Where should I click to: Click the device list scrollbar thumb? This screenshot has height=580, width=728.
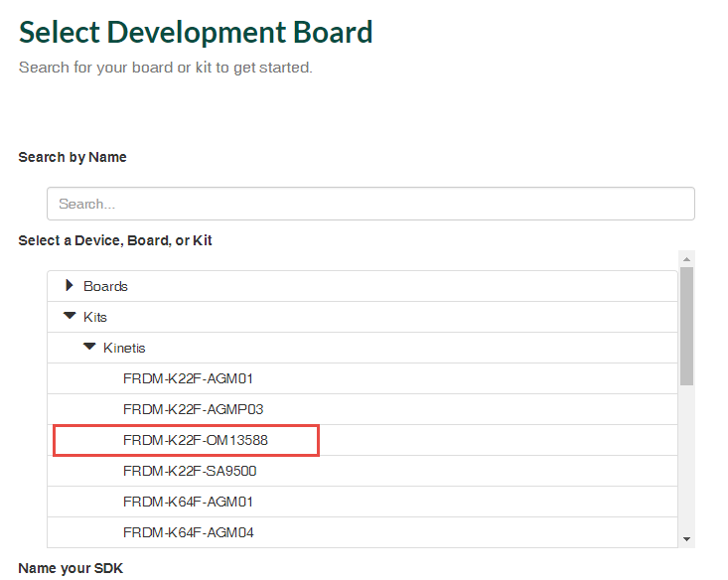(x=686, y=325)
